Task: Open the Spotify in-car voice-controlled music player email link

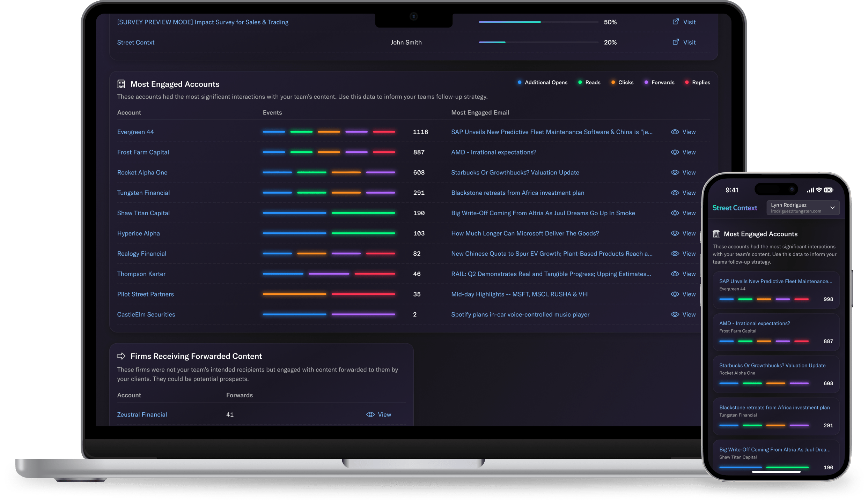Action: 520,314
